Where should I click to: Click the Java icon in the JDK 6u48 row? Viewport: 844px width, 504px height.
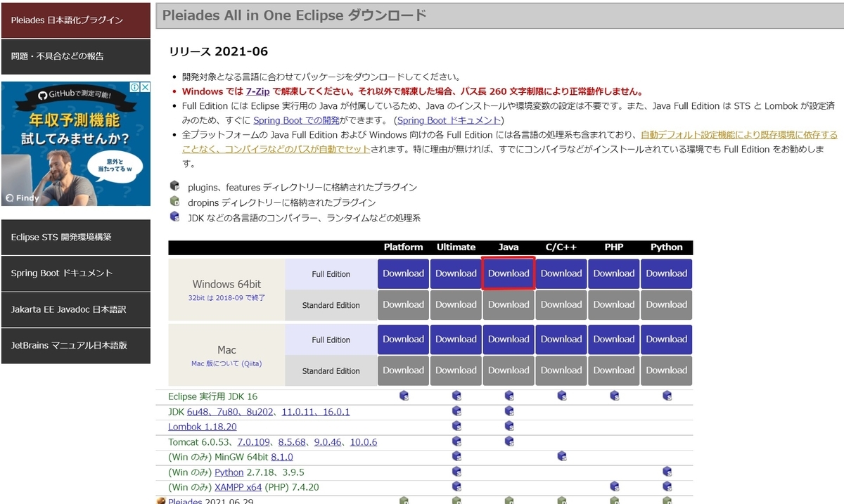(509, 411)
